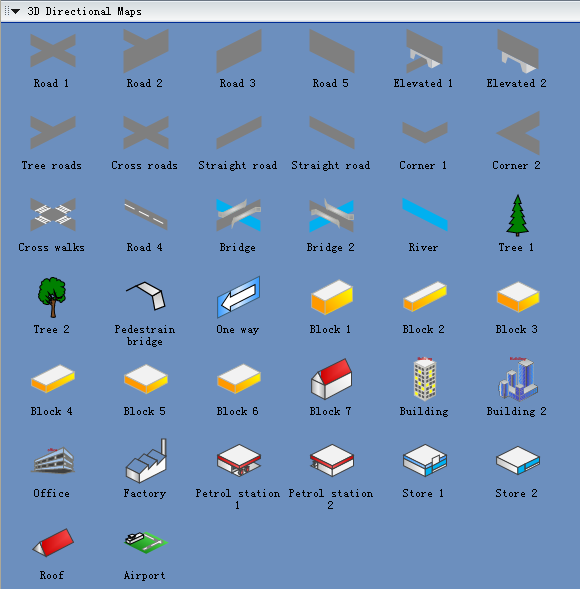Collapse the 3D Directional Maps library triangle
This screenshot has width=580, height=589.
point(15,12)
